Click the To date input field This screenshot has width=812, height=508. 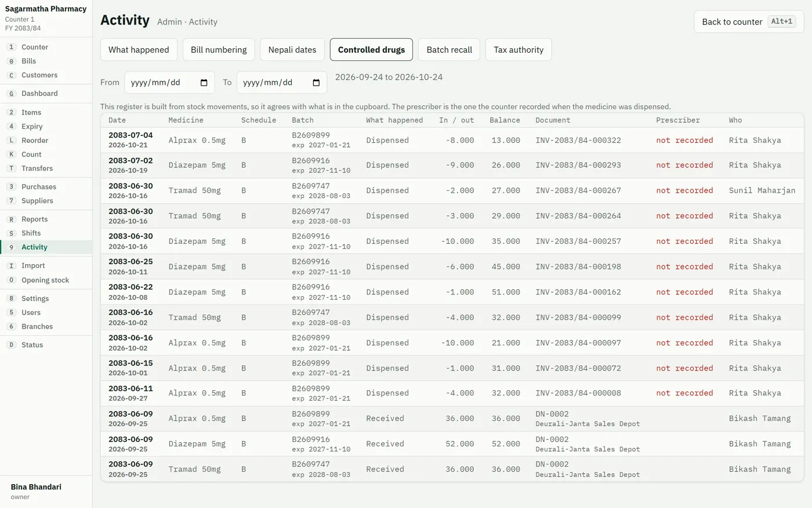(282, 82)
